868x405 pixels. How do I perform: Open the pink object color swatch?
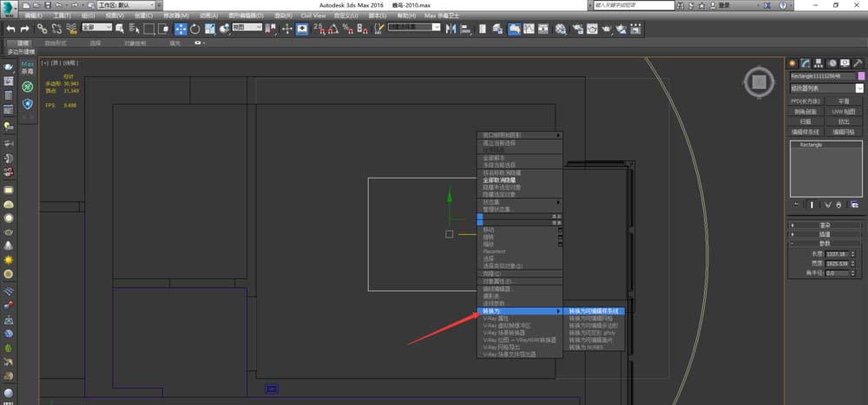pyautogui.click(x=860, y=75)
